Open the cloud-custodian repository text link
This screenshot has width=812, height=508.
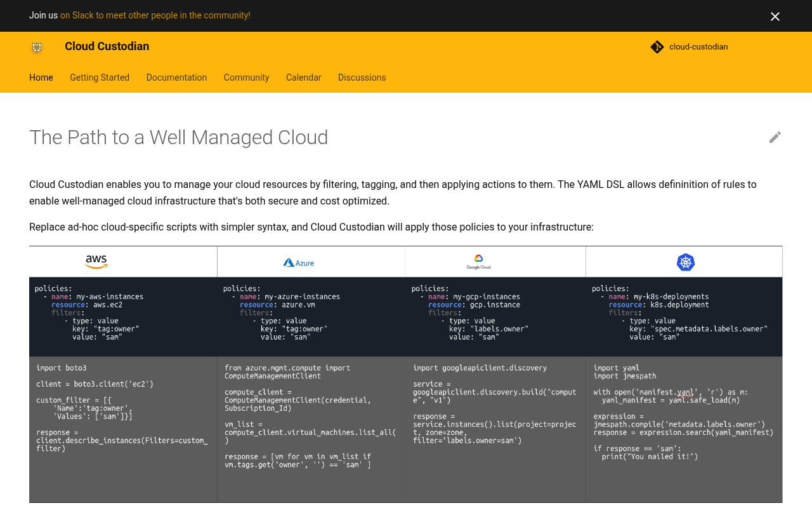[x=698, y=47]
